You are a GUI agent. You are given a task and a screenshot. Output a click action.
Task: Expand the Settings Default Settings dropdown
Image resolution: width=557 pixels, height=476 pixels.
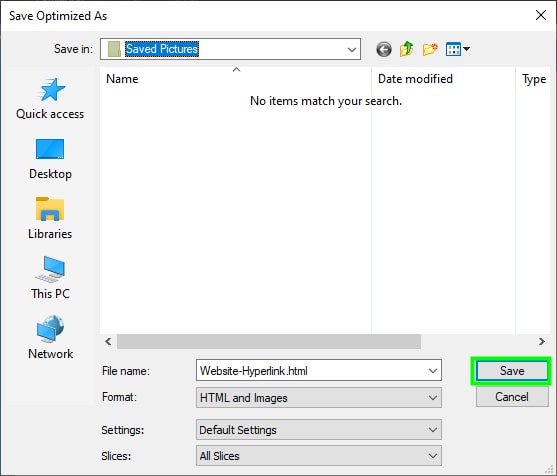point(319,430)
